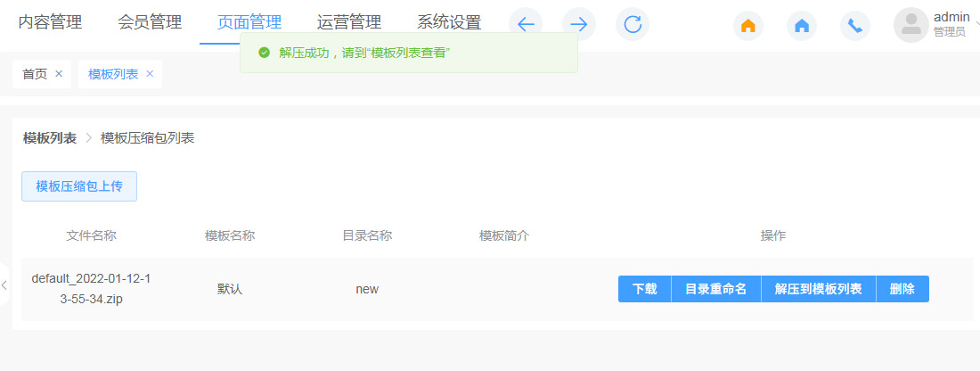Click the forward arrow navigation icon
This screenshot has height=371, width=980.
tap(579, 24)
